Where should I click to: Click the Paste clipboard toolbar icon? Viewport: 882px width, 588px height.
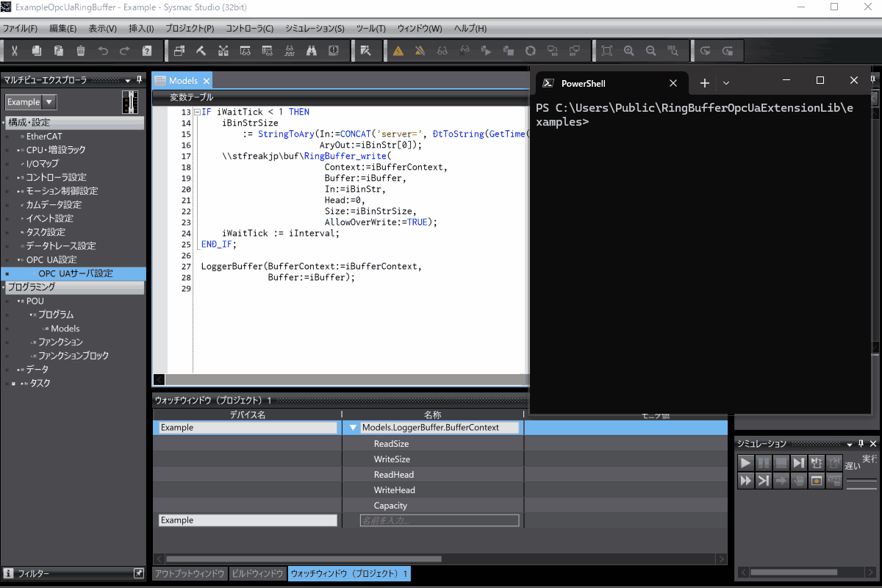point(59,51)
